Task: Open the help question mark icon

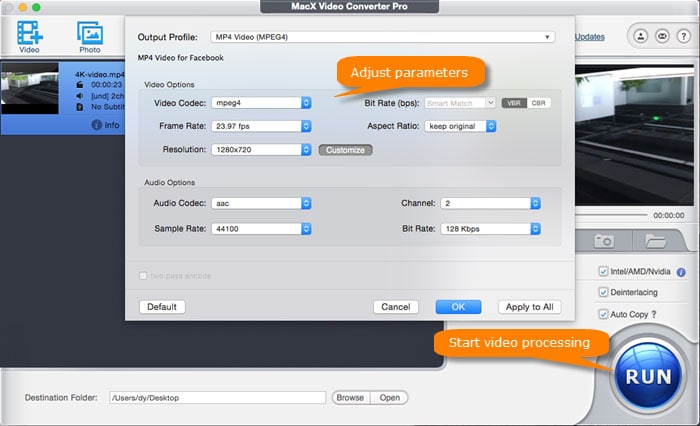Action: click(x=683, y=36)
